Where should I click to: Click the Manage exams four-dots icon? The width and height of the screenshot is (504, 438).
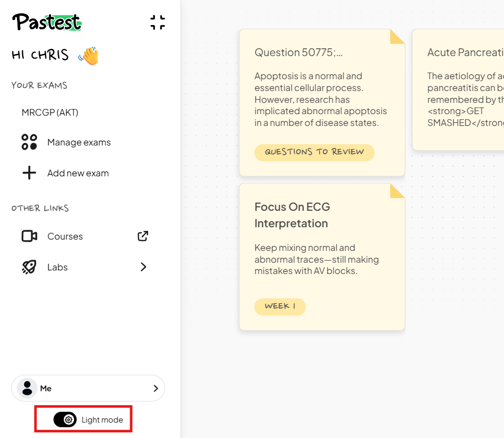coord(29,142)
